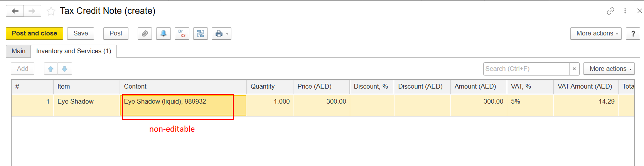Click the Post button
Viewport: 644px width, 166px height.
click(x=116, y=34)
